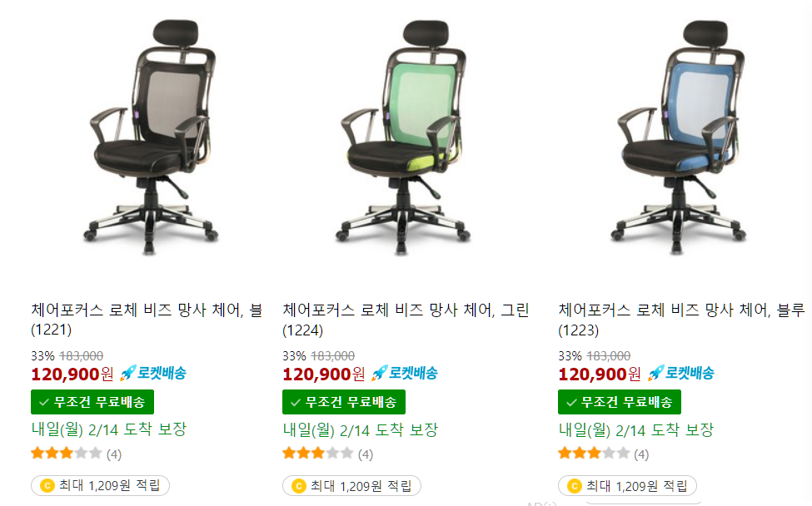The image size is (812, 506).
Task: Click the free shipping badge on the green chair
Action: point(344,402)
